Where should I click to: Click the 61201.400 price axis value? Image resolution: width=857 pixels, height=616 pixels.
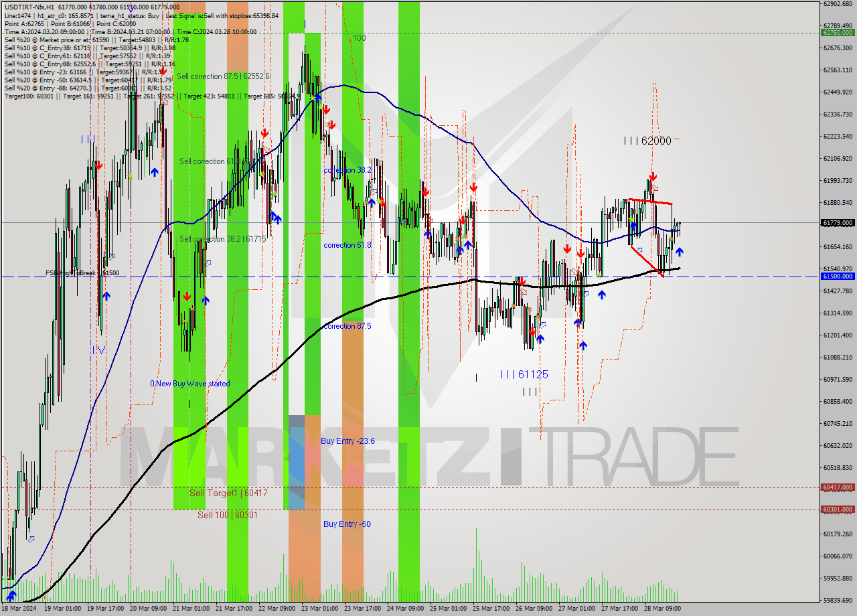click(838, 335)
